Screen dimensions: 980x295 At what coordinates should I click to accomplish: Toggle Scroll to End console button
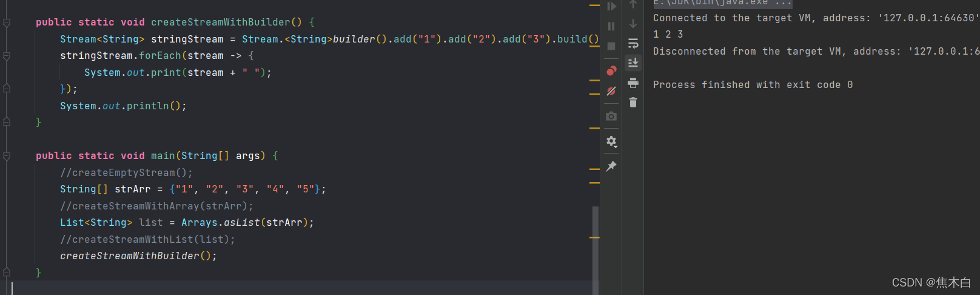[633, 63]
